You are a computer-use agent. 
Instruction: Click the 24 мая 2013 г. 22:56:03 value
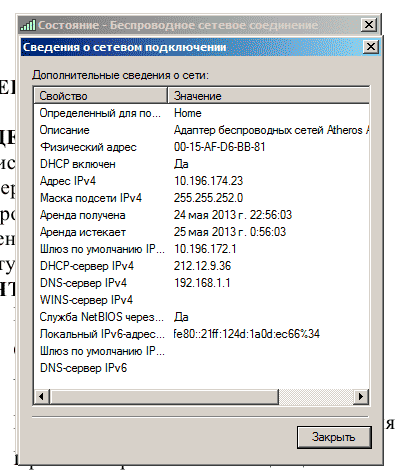pos(233,215)
